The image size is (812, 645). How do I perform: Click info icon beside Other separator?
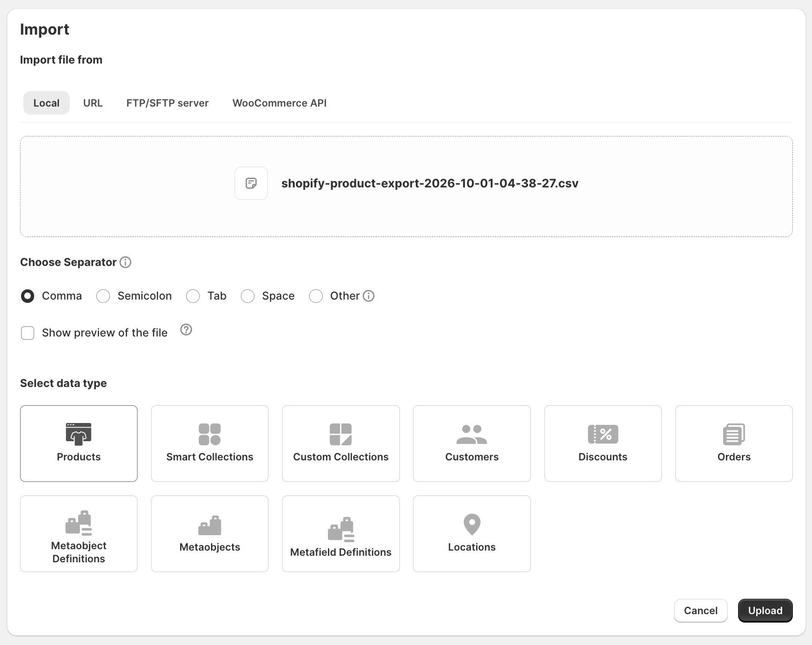click(369, 296)
